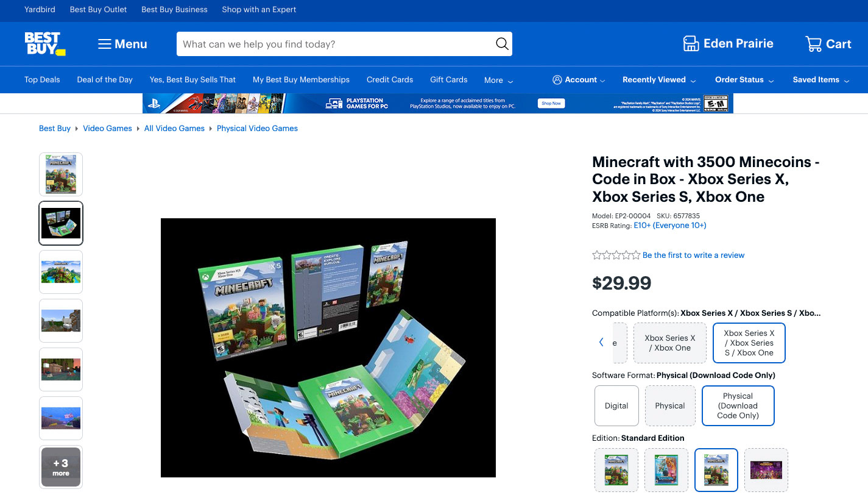Open the Top Deals menu item
The image size is (868, 503).
coord(42,80)
